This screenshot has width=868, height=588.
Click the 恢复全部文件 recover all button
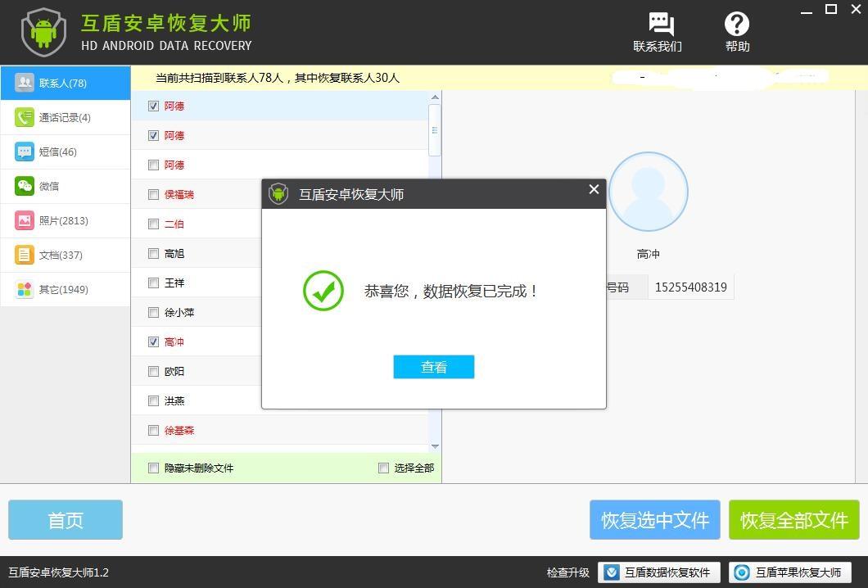tap(793, 519)
